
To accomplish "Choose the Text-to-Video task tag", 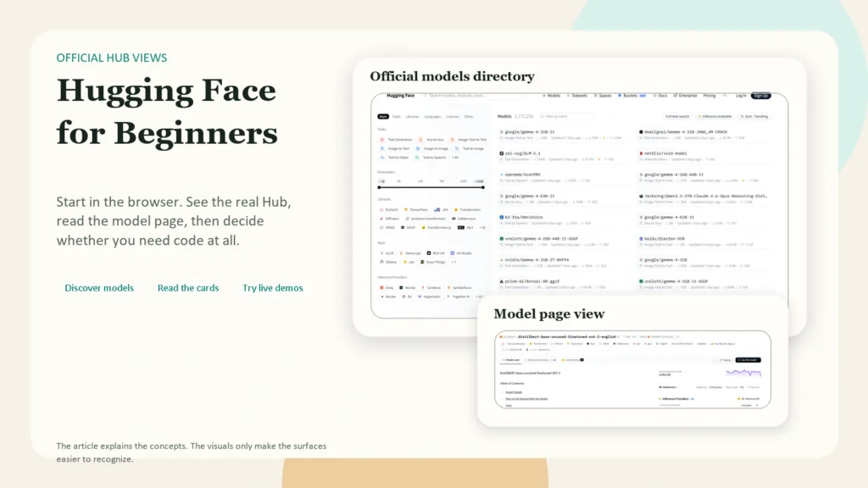I will coord(395,157).
